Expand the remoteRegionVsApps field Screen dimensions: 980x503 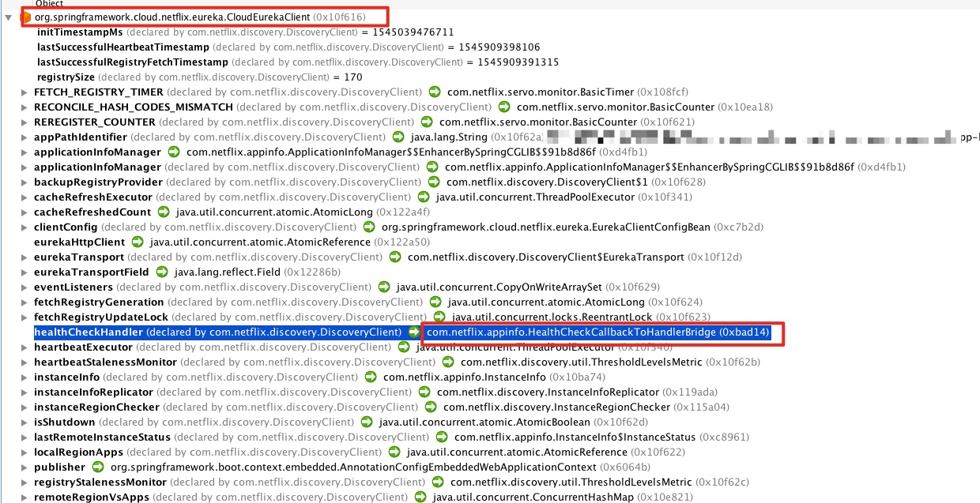[x=25, y=497]
